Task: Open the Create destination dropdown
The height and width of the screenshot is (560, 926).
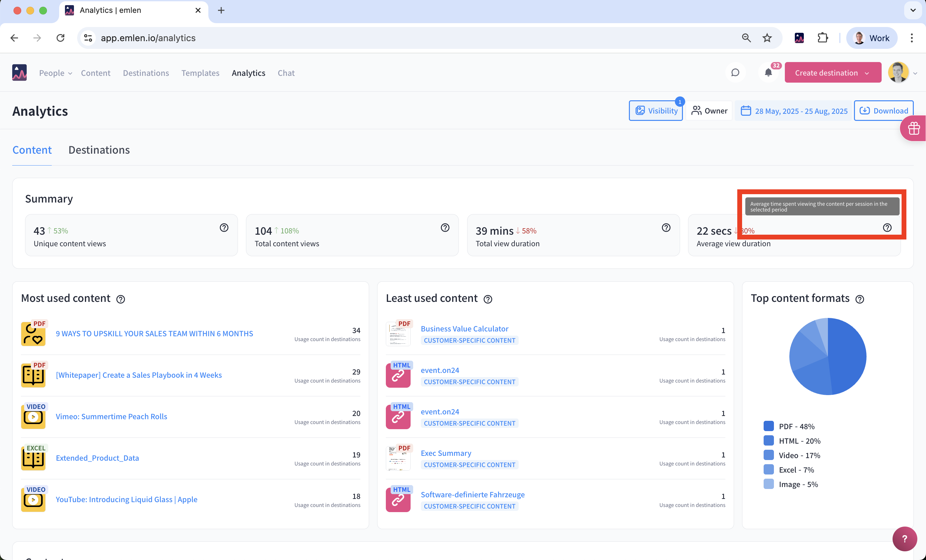Action: tap(832, 73)
